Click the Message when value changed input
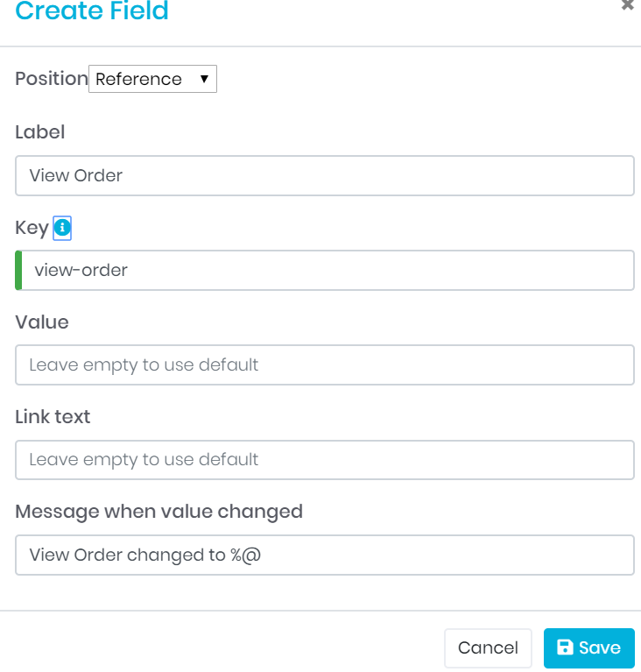Image resolution: width=641 pixels, height=672 pixels. point(324,555)
